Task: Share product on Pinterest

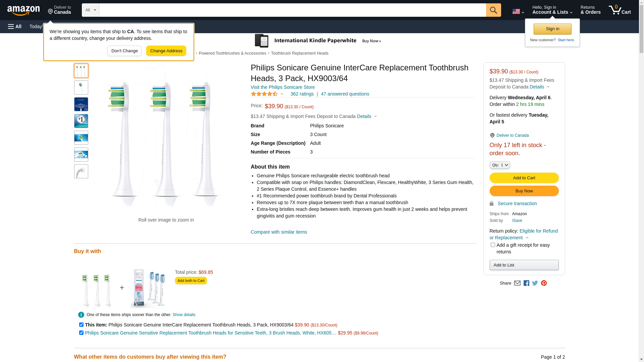Action: pos(544,283)
